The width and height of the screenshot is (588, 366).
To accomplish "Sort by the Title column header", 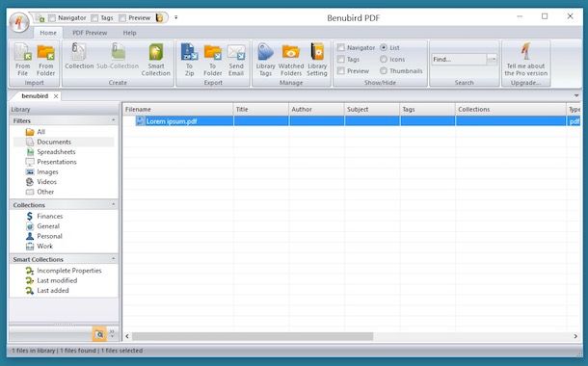I will (261, 110).
